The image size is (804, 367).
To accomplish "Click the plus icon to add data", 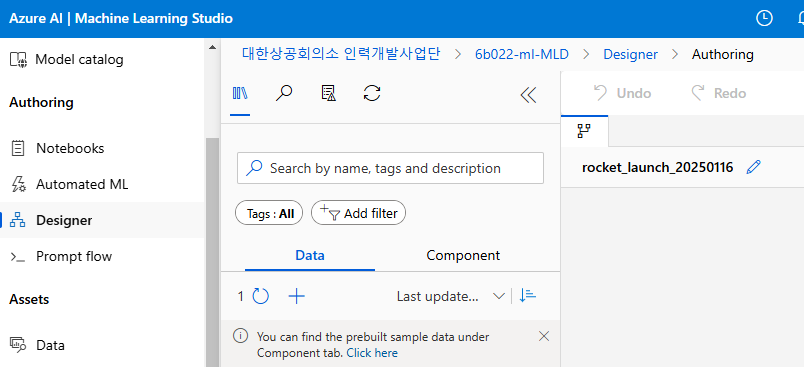I will [x=297, y=296].
